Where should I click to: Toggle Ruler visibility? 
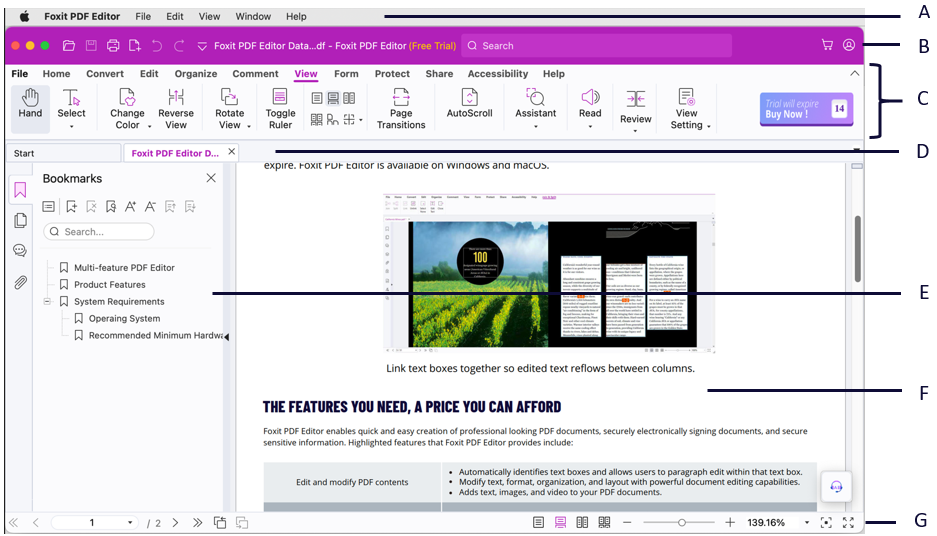[x=280, y=104]
